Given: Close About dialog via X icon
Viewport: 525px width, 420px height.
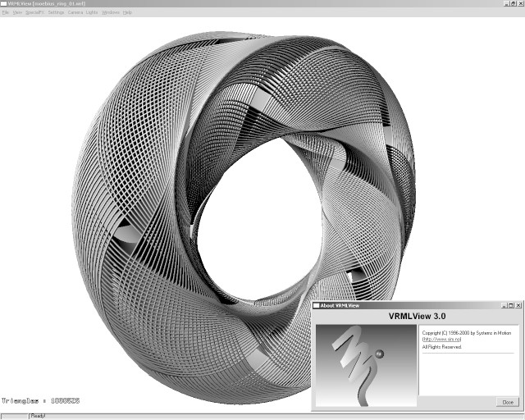Looking at the screenshot, I should click(x=518, y=305).
